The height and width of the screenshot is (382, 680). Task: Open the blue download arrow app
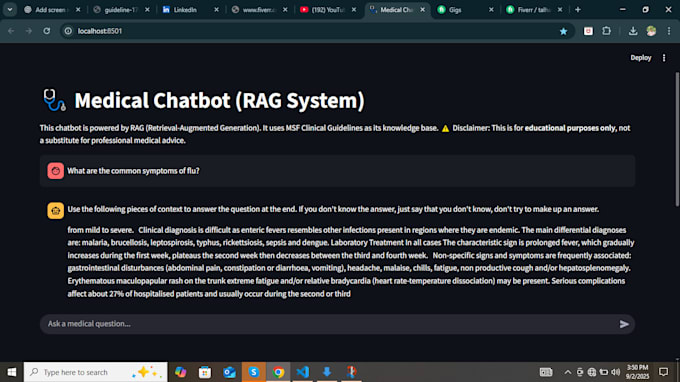click(x=327, y=372)
